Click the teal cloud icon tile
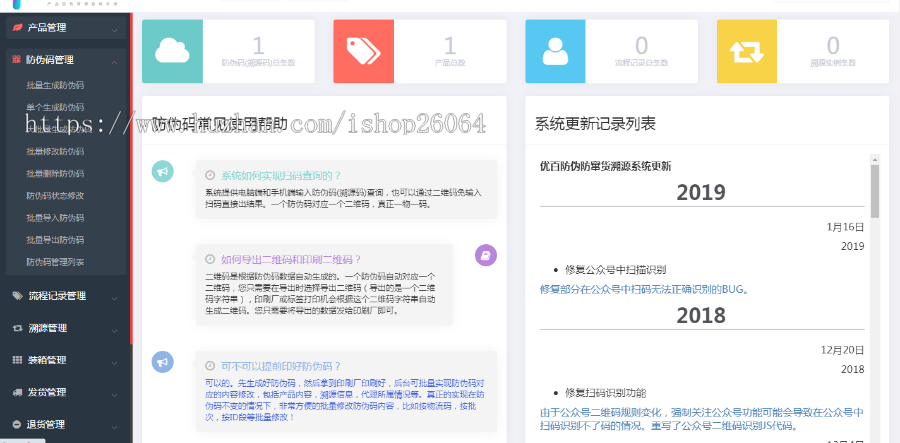Viewport: 900px width, 443px height. pyautogui.click(x=172, y=50)
